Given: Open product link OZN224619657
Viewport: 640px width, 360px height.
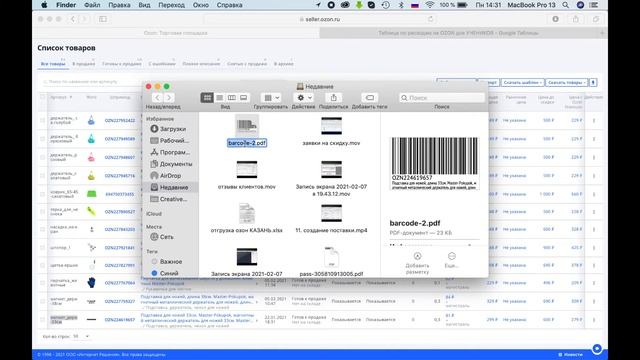Looking at the screenshot, I should 120,320.
